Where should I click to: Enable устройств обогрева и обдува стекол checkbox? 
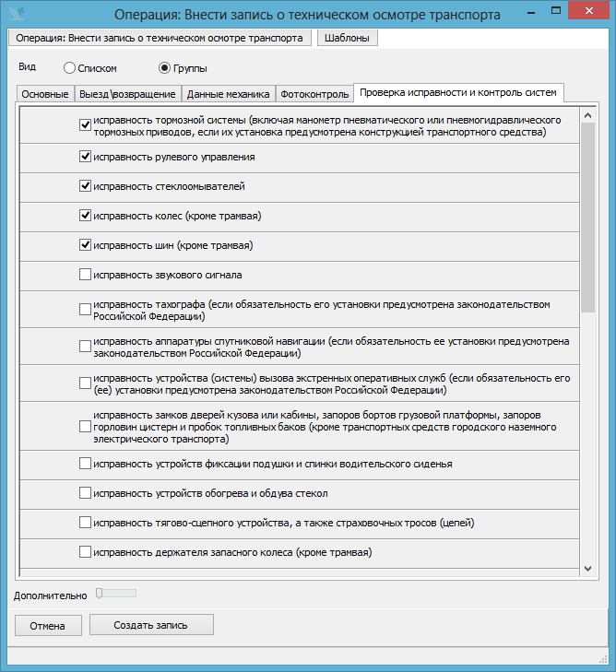point(85,493)
